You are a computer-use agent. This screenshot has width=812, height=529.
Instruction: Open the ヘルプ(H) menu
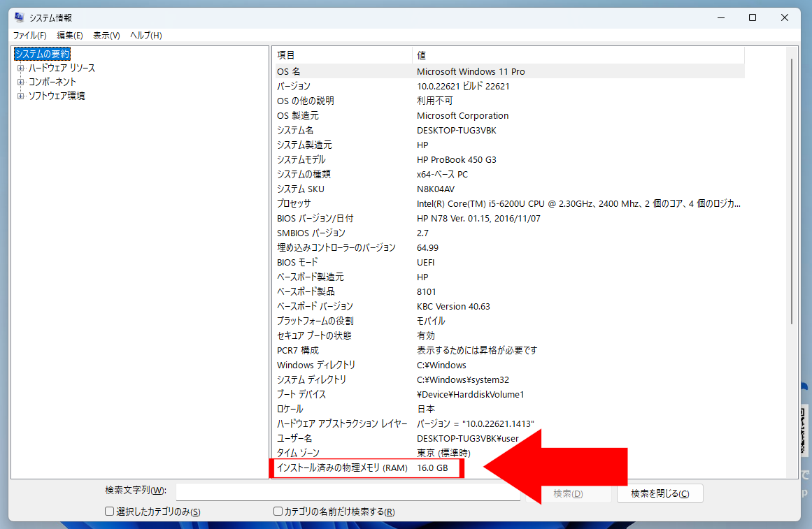146,36
